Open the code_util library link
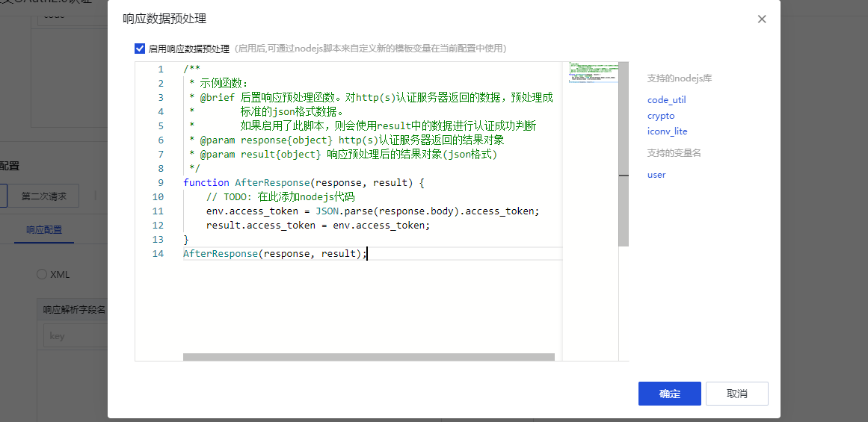This screenshot has height=422, width=868. pos(666,100)
